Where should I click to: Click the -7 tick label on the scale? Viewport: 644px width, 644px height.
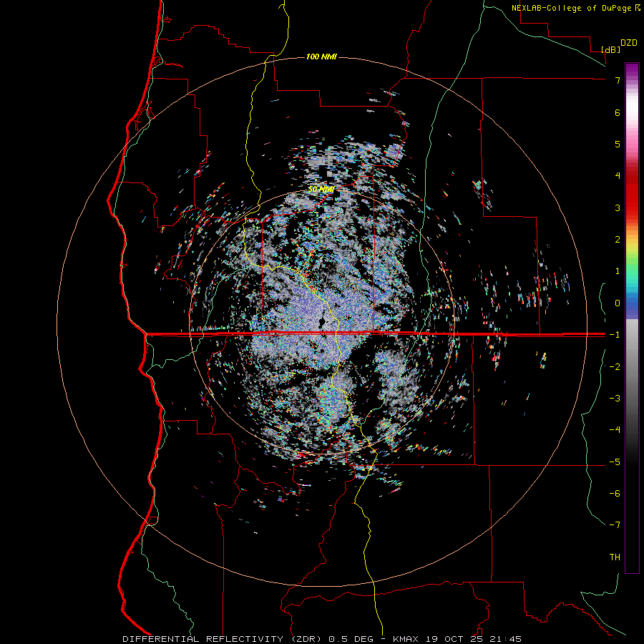[615, 525]
